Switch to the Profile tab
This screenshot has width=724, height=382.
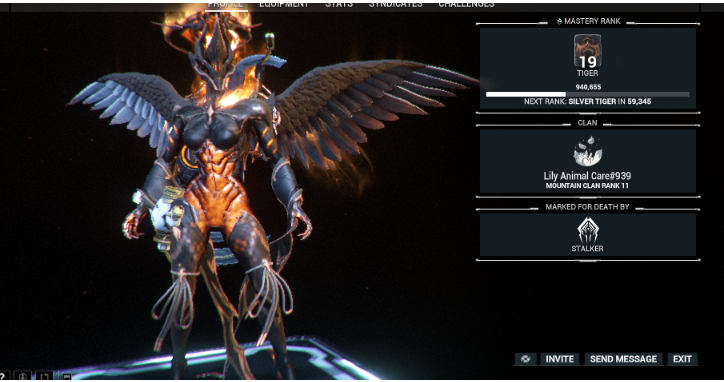pyautogui.click(x=225, y=5)
